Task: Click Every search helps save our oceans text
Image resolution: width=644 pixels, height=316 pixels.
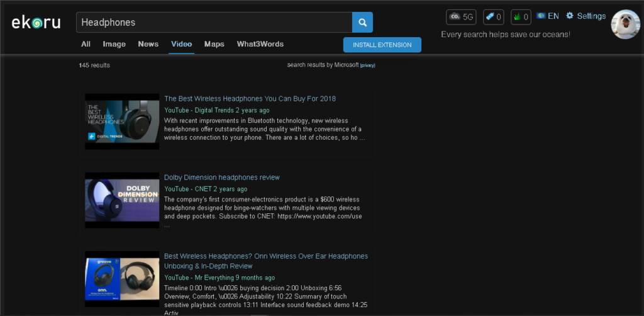Action: [506, 35]
